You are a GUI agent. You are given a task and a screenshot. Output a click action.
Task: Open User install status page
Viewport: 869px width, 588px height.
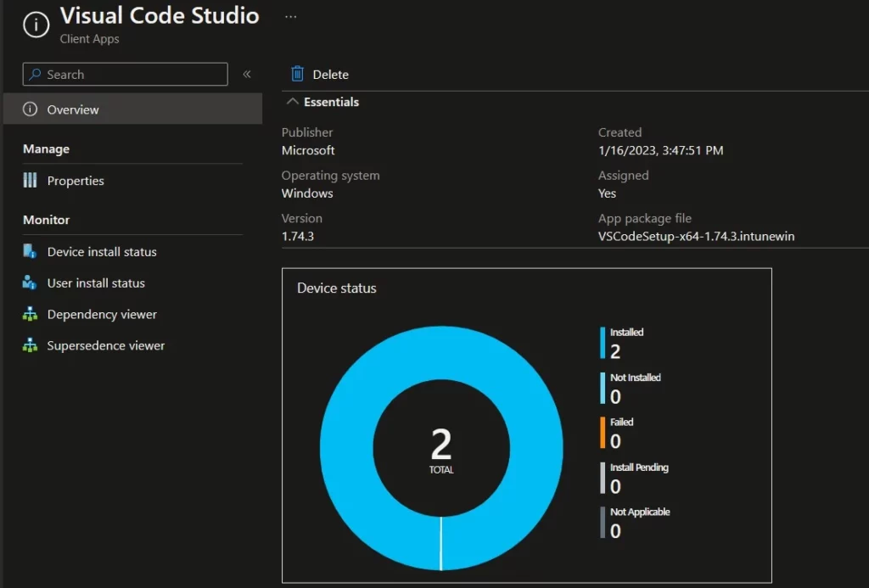click(96, 283)
